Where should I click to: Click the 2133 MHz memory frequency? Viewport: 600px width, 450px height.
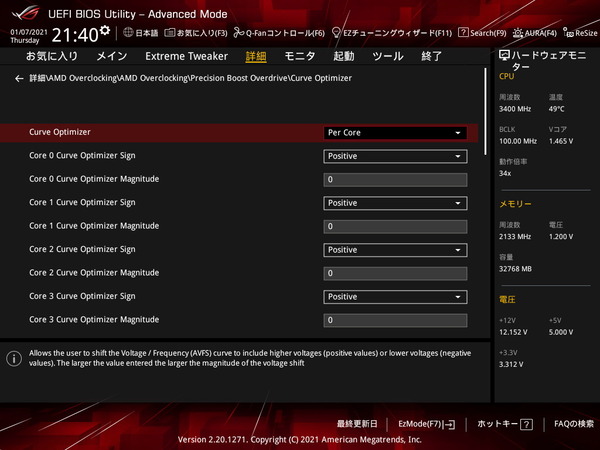click(515, 237)
